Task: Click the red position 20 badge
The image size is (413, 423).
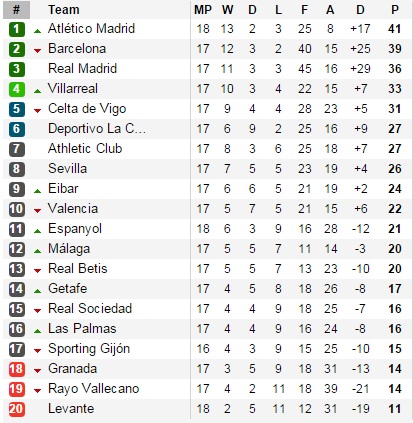Action: 16,409
